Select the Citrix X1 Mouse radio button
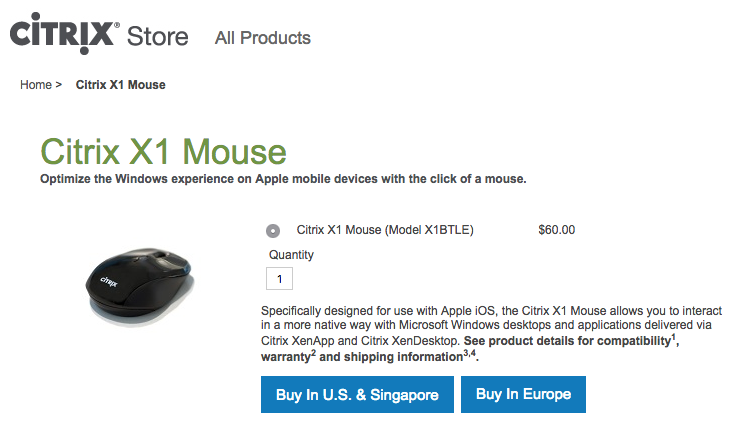The width and height of the screenshot is (733, 432). 274,230
